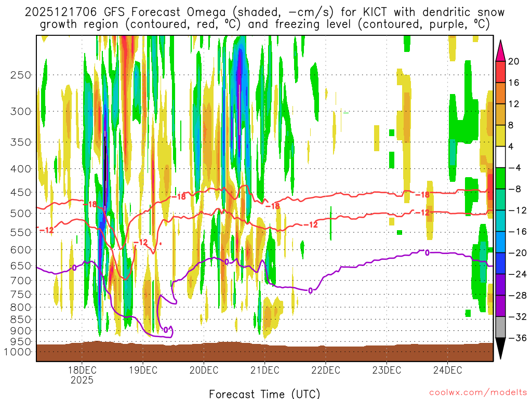Click the 400 pressure level axis label
532x399 pixels.
tap(21, 169)
